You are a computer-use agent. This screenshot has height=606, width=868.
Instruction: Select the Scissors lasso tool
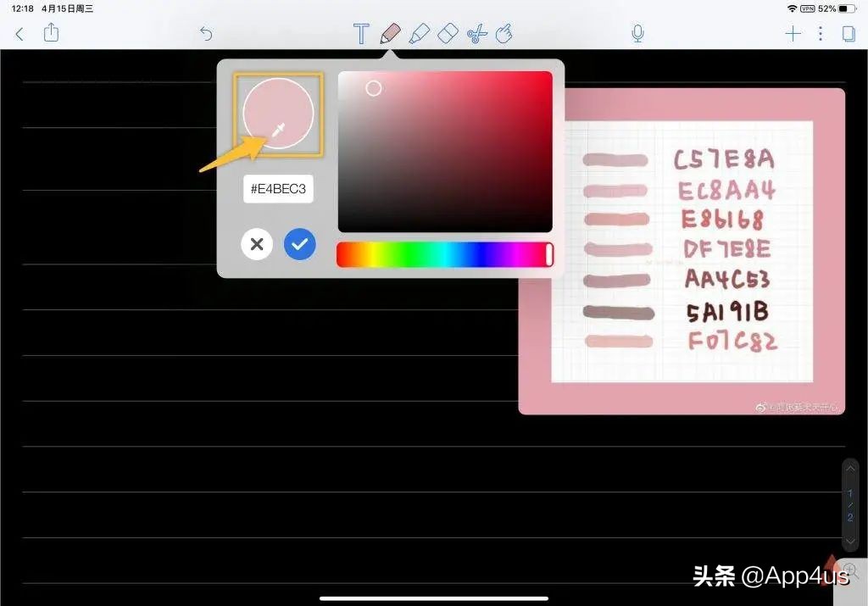[x=476, y=33]
